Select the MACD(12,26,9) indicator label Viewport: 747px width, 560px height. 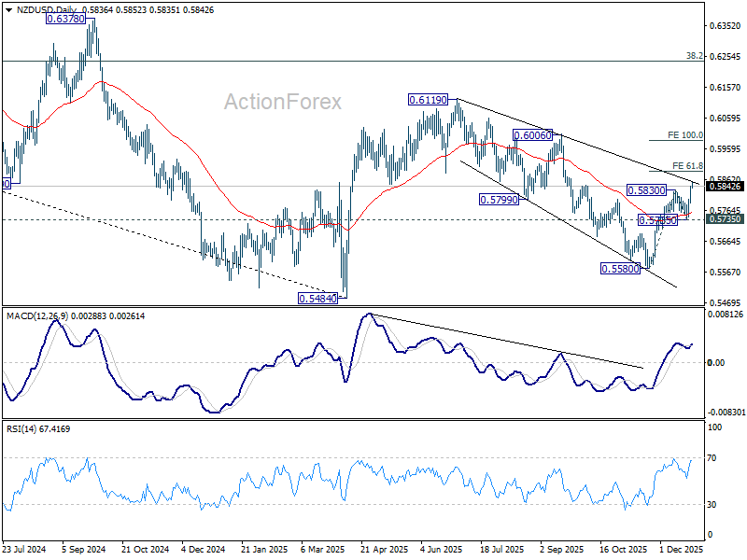[37, 316]
